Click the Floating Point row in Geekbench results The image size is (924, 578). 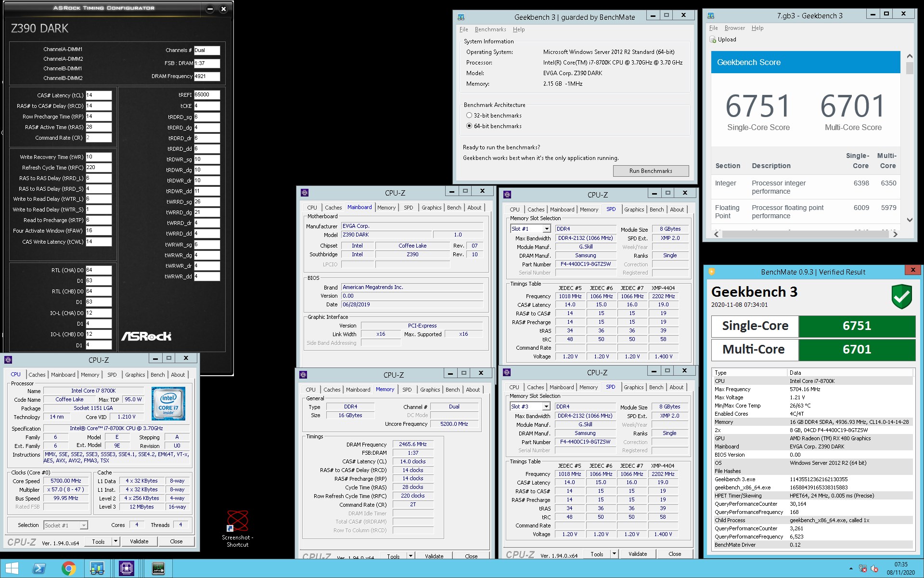[x=806, y=212]
